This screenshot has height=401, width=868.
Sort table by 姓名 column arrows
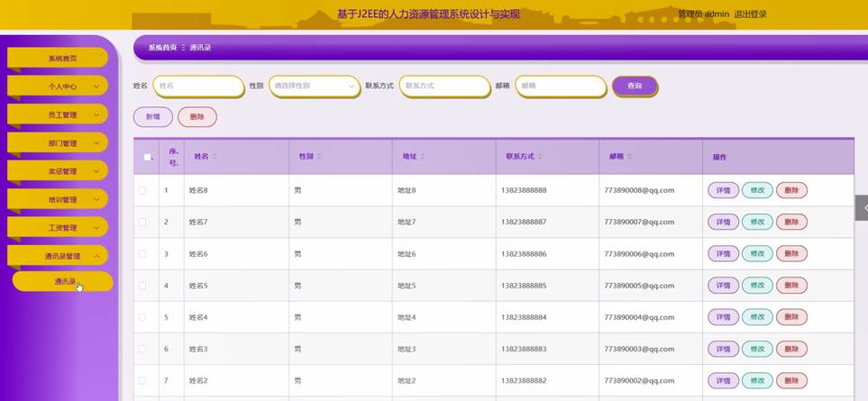point(215,157)
